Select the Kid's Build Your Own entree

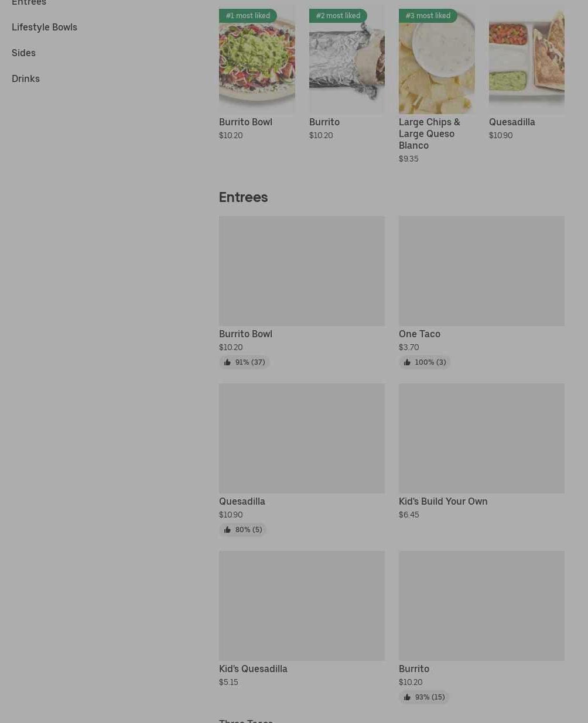point(443,501)
